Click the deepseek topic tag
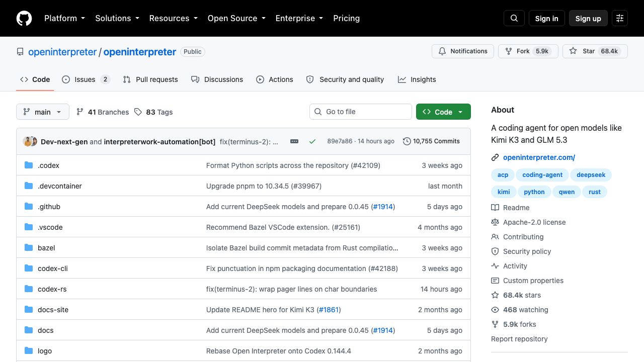This screenshot has width=644, height=362. pyautogui.click(x=591, y=175)
